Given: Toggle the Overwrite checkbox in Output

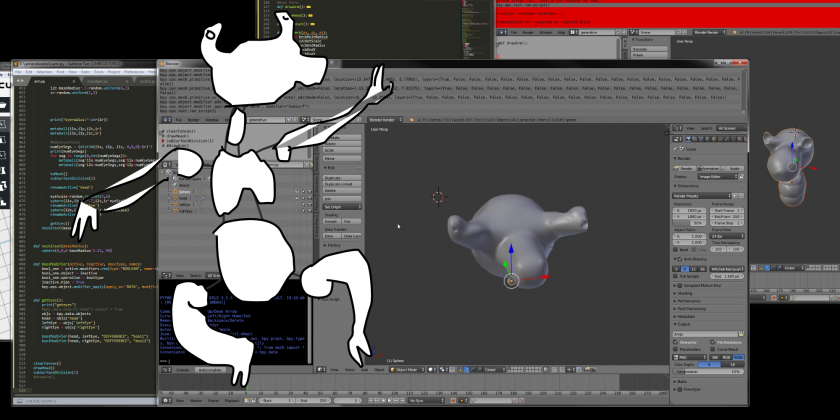Looking at the screenshot, I should coord(676,342).
